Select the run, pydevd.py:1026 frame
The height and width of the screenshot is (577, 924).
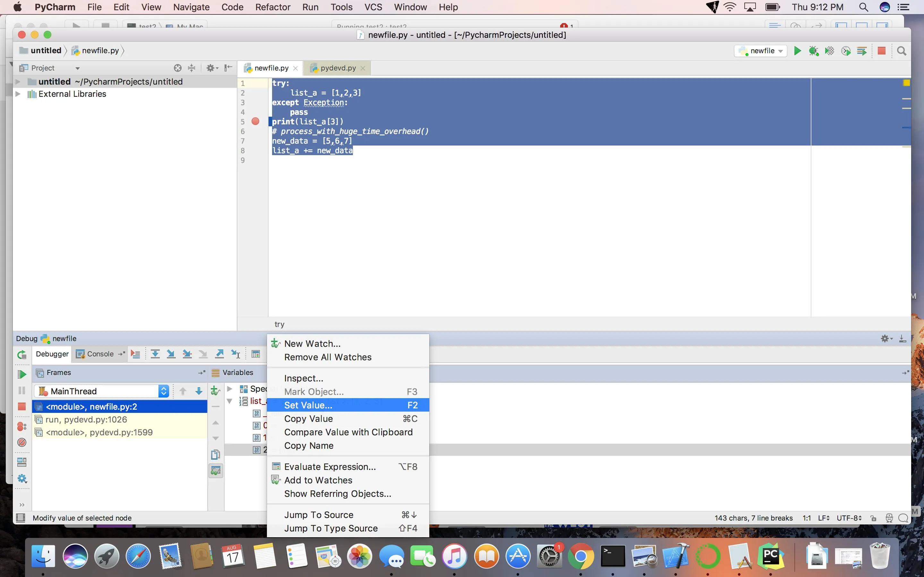tap(86, 419)
